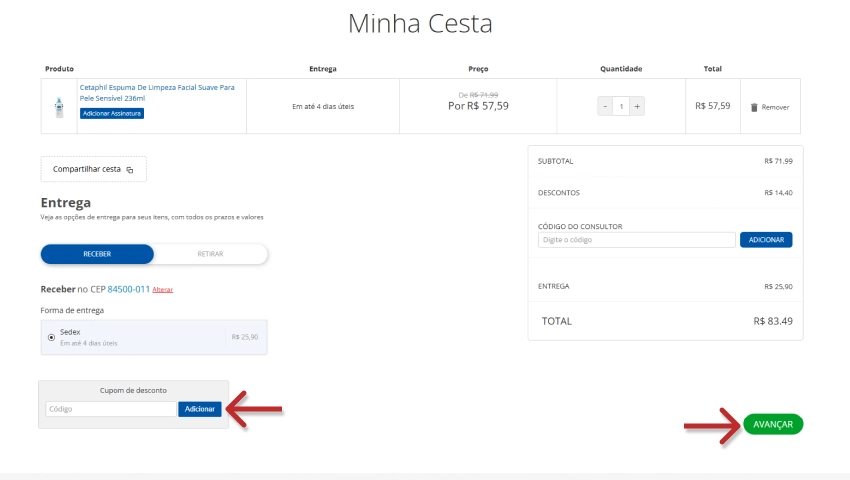Image resolution: width=850 pixels, height=480 pixels.
Task: Click the copy icon in Compartilhar cesta
Action: pos(130,170)
